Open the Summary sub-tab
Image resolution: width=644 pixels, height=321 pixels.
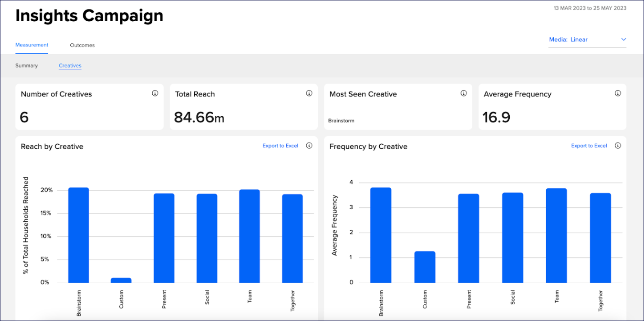point(27,66)
